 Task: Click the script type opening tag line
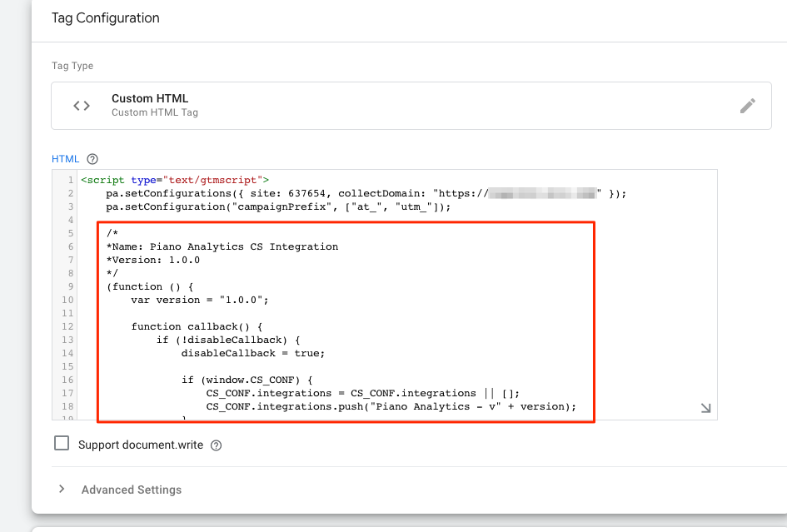175,180
